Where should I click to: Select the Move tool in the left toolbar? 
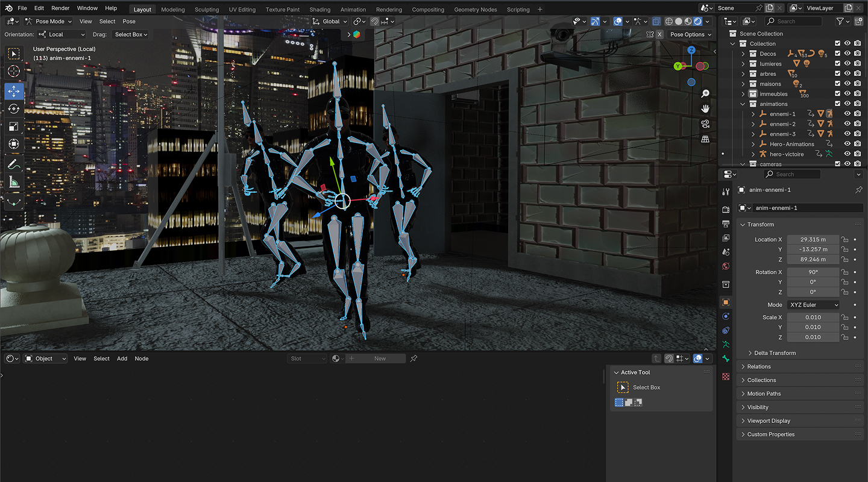pos(14,91)
